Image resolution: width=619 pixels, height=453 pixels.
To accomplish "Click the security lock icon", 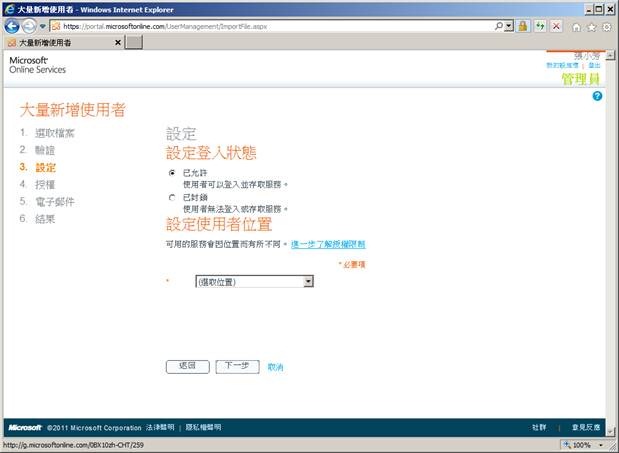I will tap(523, 26).
